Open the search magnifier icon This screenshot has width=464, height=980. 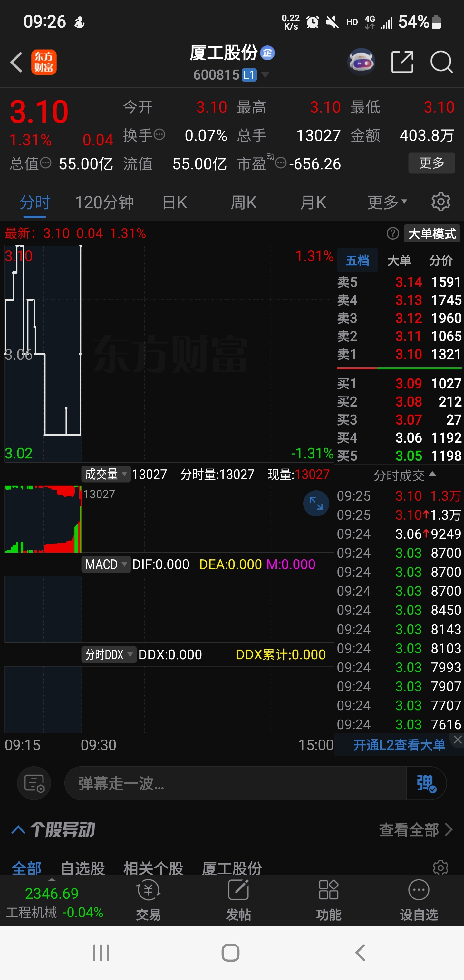tap(441, 62)
